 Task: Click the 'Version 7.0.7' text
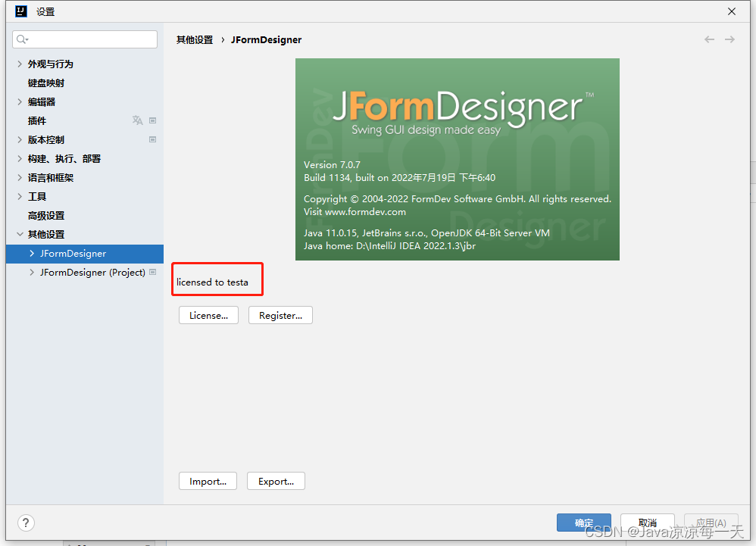pos(333,165)
